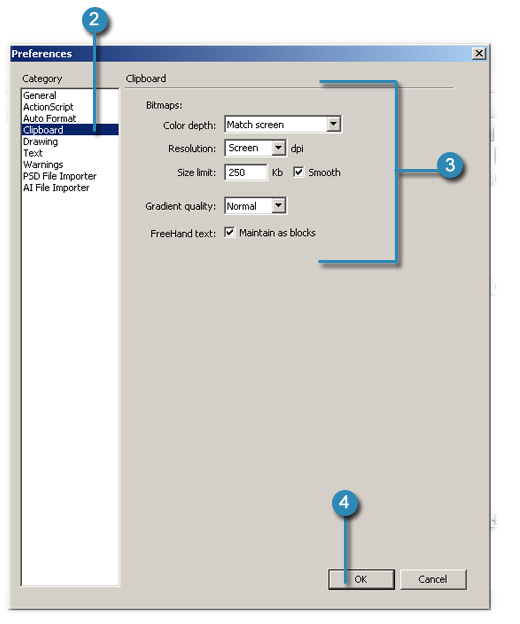Viewport: 520px width, 624px height.
Task: Expand the Gradient quality dropdown
Action: (279, 206)
